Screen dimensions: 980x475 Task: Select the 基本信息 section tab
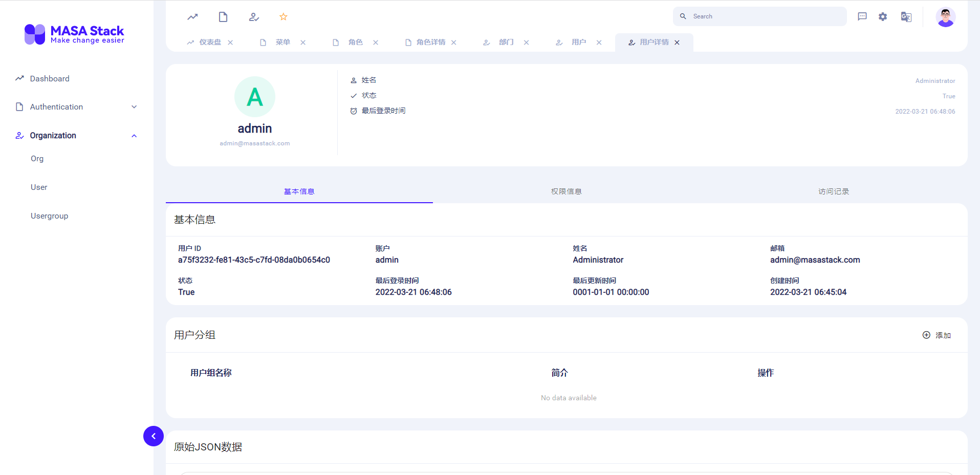click(299, 191)
